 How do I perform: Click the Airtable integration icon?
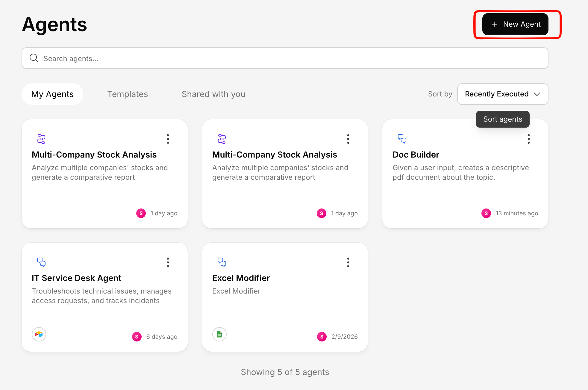pyautogui.click(x=39, y=334)
